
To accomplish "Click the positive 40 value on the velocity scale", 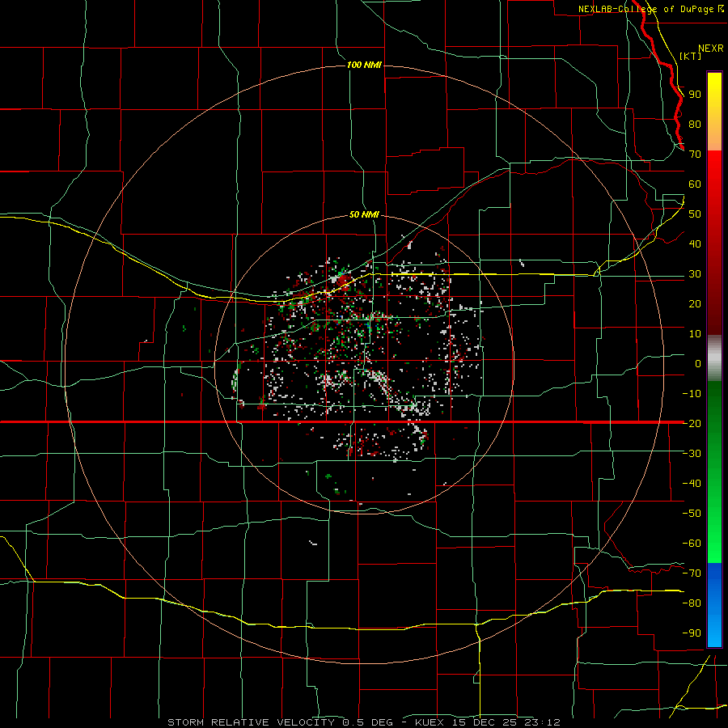I will click(x=695, y=243).
